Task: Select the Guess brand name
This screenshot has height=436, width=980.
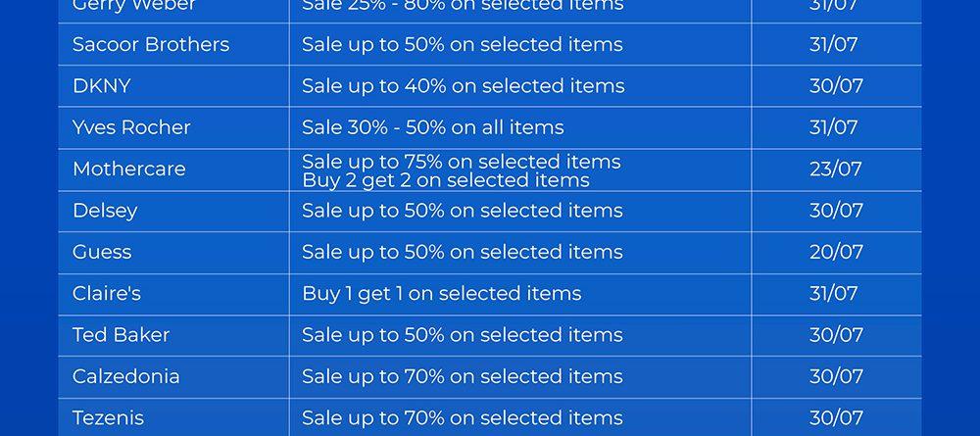Action: (x=102, y=252)
